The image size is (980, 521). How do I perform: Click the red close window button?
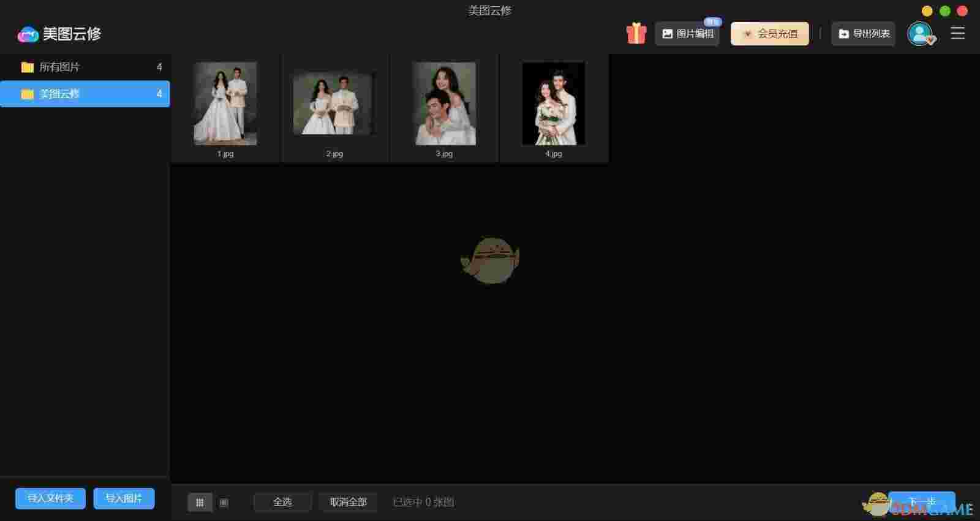pyautogui.click(x=962, y=11)
